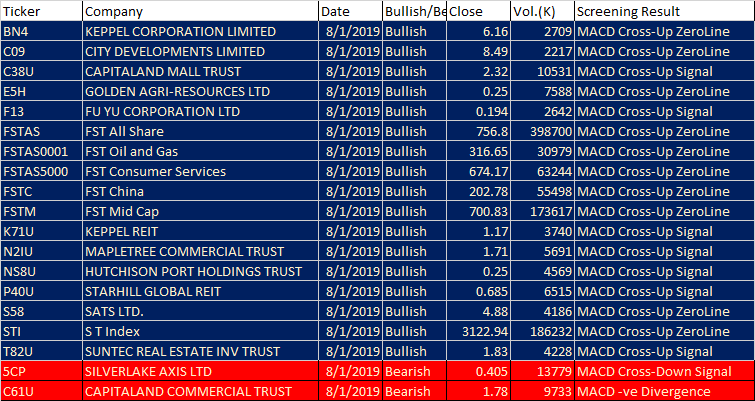Click MACD Cross-Down Signal result cell
Viewport: 755px width, 401px height.
[x=664, y=371]
